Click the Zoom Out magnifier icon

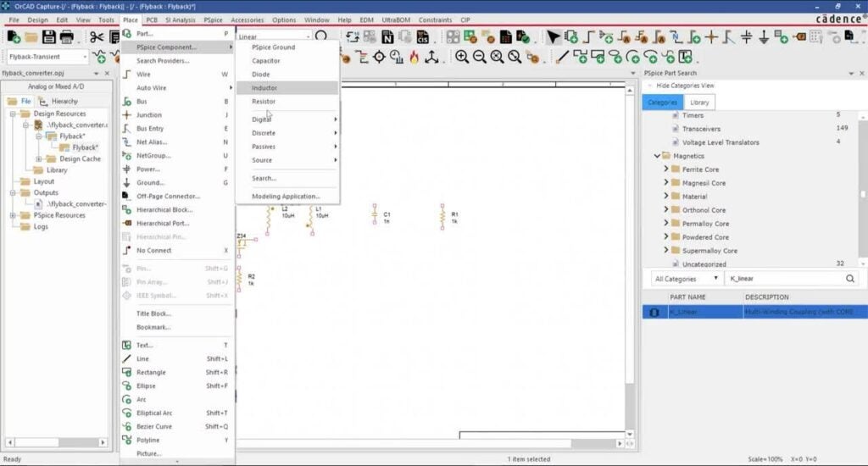pos(480,57)
